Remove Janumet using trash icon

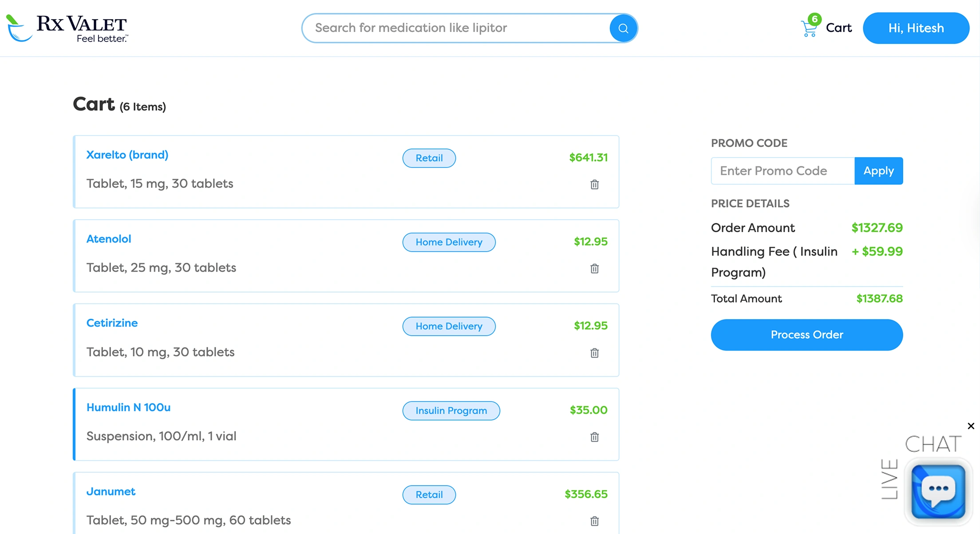click(594, 521)
